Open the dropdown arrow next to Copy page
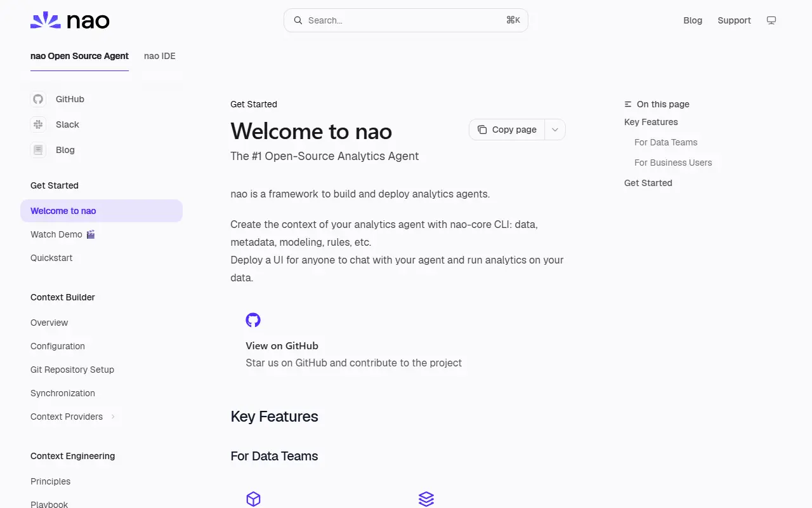 click(x=555, y=130)
